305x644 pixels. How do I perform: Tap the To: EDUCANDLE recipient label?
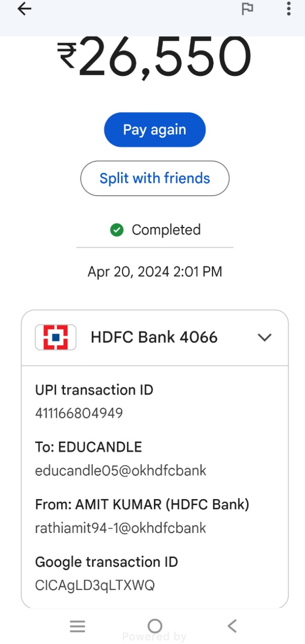[x=89, y=447]
